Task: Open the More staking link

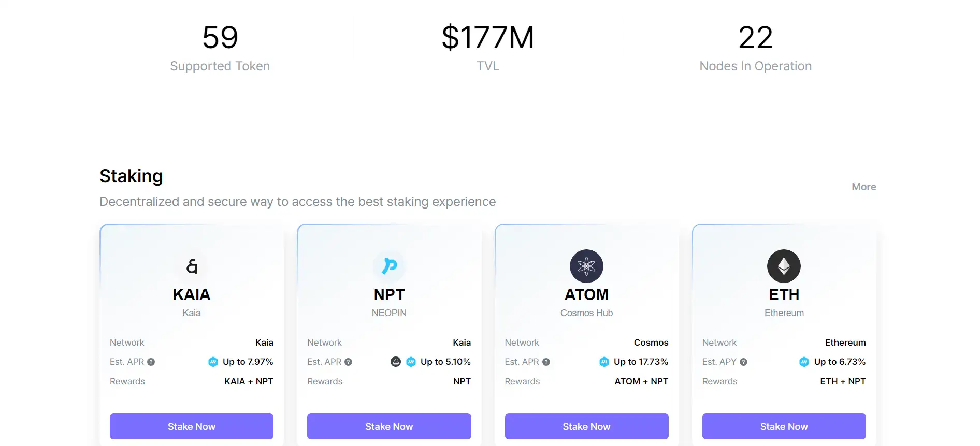Action: tap(863, 187)
